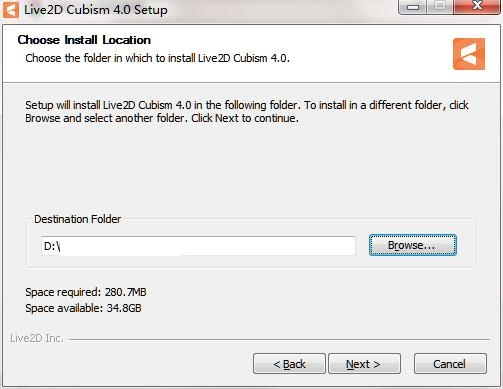Cancel the Live2D Cubism installation

click(x=450, y=364)
